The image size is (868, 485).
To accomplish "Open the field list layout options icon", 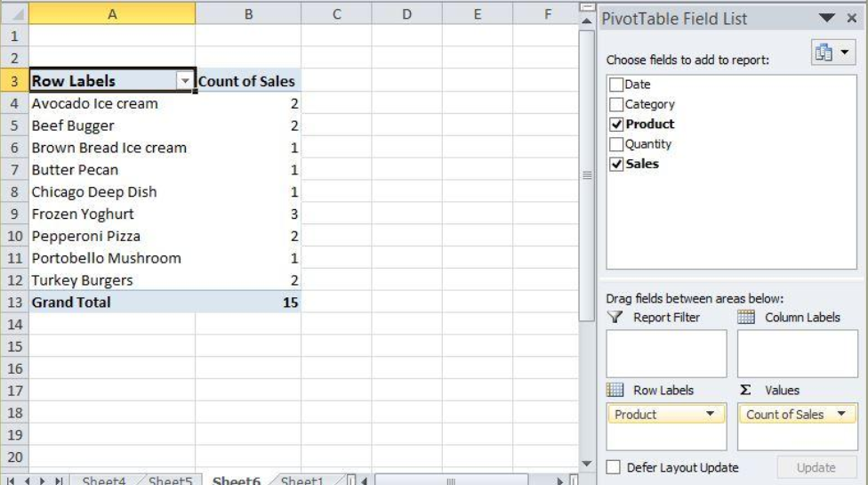I will coord(833,53).
